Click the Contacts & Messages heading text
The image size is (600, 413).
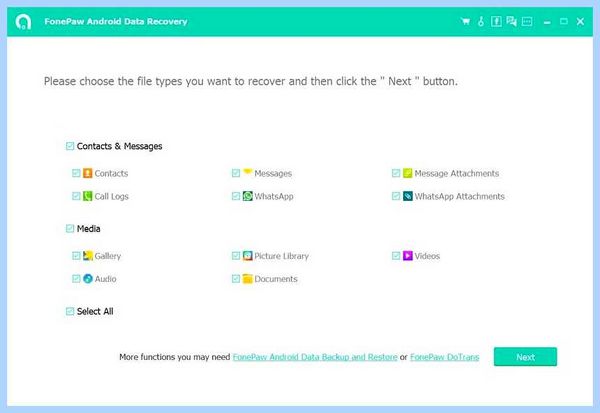coord(119,146)
